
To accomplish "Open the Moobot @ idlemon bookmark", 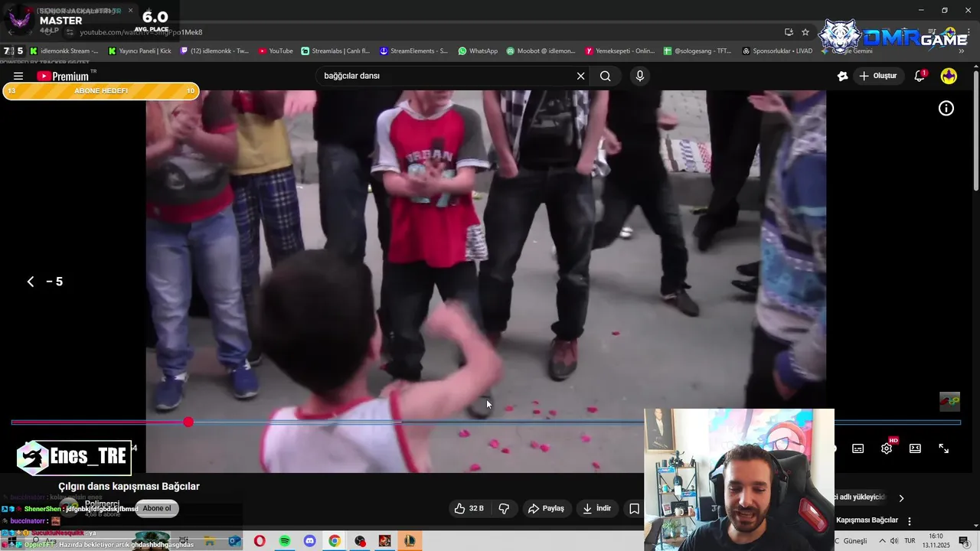I will pos(541,51).
